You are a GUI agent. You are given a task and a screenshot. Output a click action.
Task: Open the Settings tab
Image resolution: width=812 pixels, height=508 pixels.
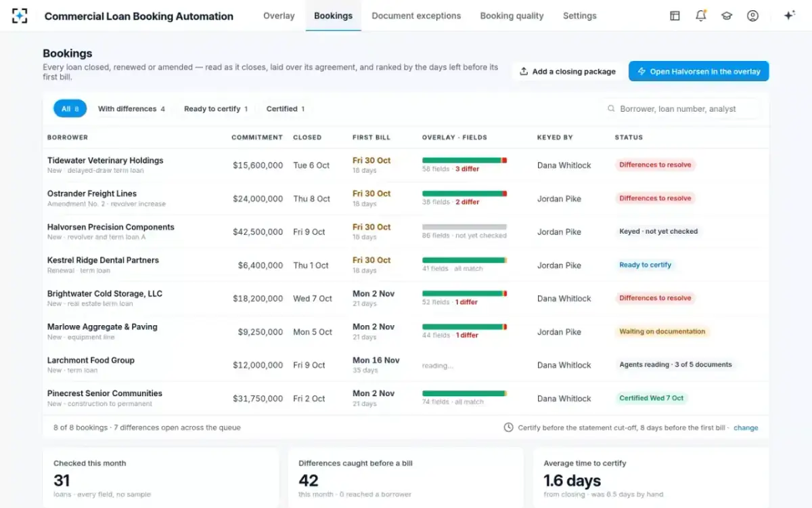click(580, 16)
